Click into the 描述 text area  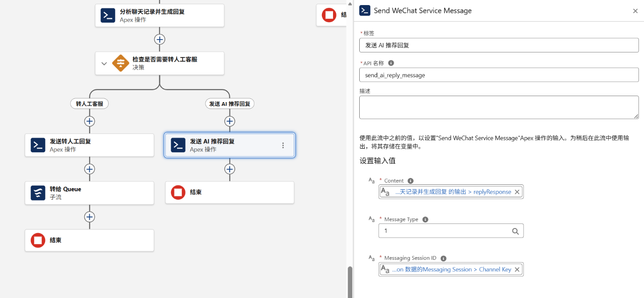tap(499, 107)
